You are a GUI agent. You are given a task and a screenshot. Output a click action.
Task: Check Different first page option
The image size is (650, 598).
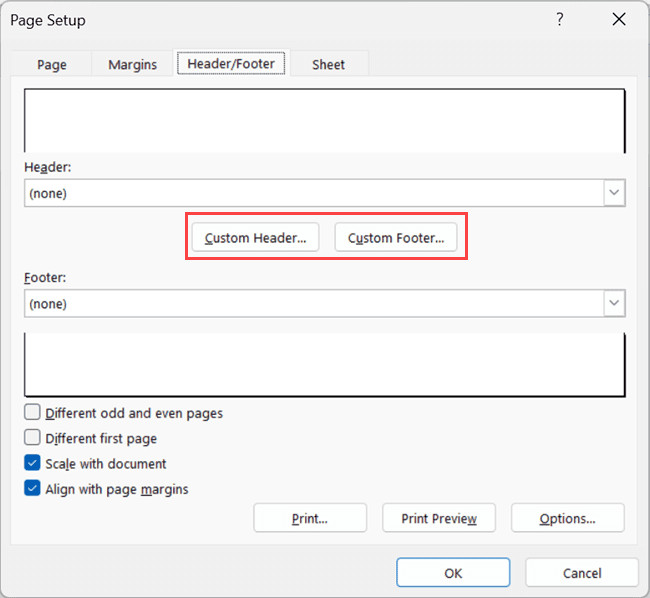coord(33,438)
